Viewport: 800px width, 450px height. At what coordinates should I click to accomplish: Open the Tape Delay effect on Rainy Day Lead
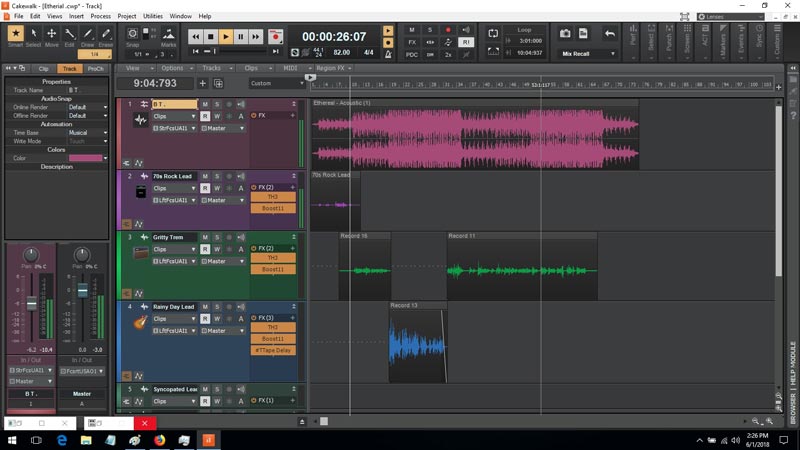[x=273, y=351]
